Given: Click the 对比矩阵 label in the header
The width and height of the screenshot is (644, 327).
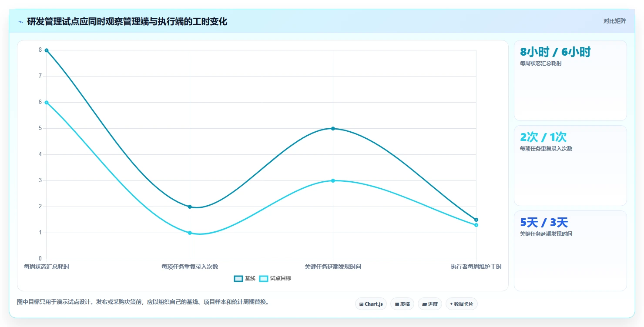Looking at the screenshot, I should point(614,21).
